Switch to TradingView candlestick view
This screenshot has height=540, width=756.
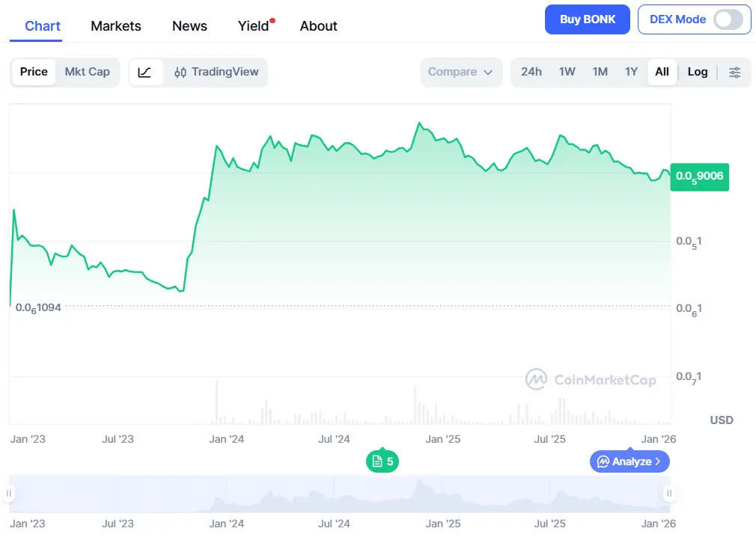[216, 72]
